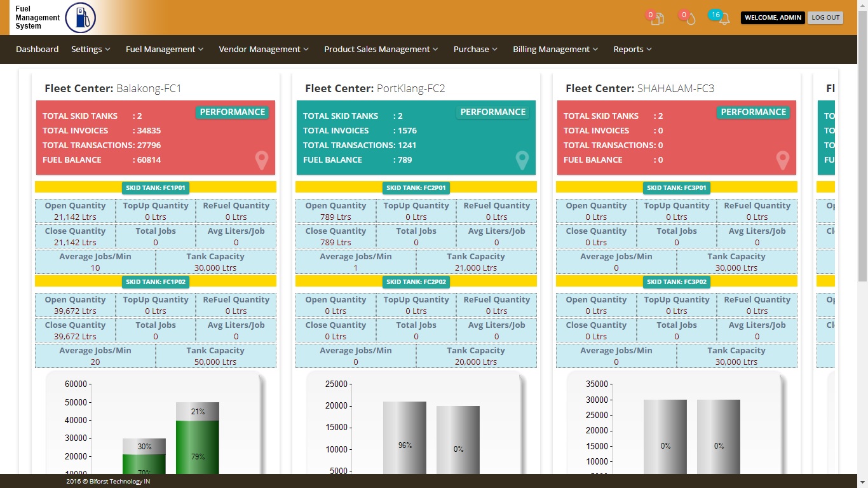Click the fuel drop alert icon
This screenshot has height=488, width=868.
(691, 18)
